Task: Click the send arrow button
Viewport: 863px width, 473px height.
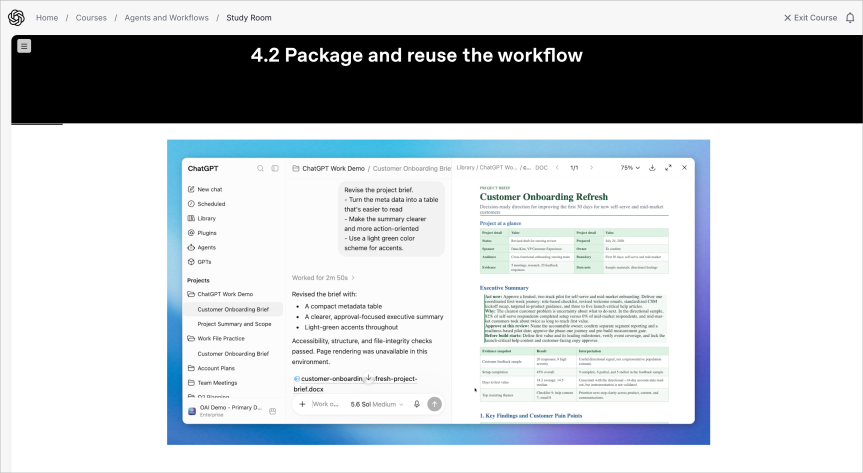Action: coord(434,404)
